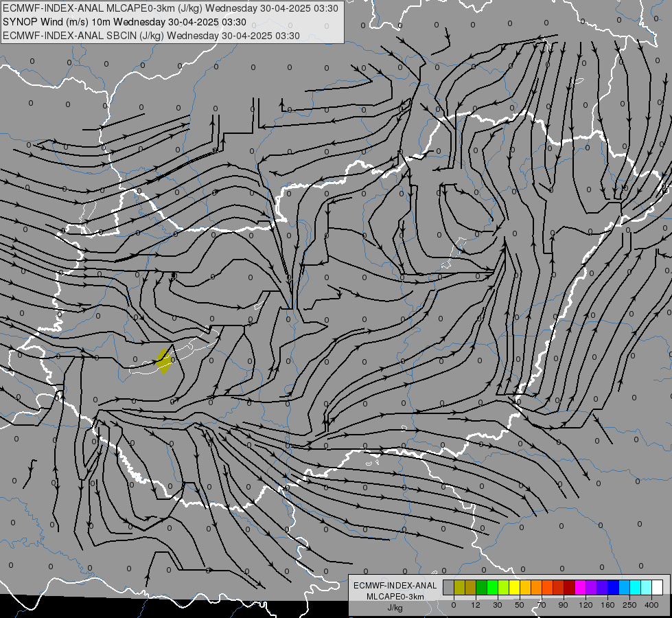The height and width of the screenshot is (618, 672).
Task: Pick the pure yellow legend swatch
Action: 514,587
